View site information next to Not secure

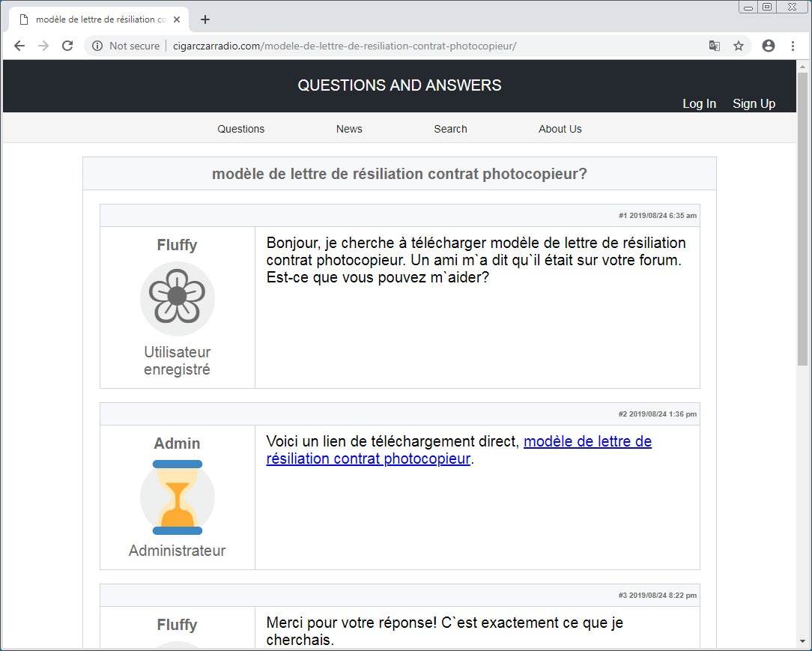[97, 46]
